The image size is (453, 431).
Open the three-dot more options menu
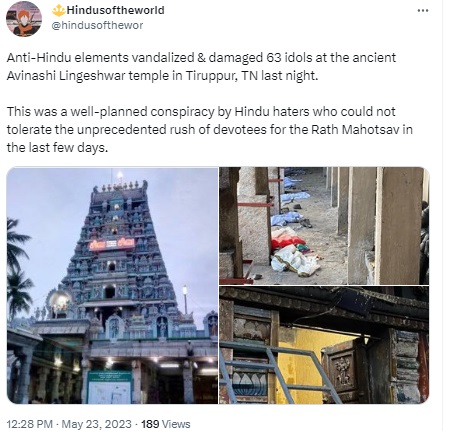tap(423, 11)
